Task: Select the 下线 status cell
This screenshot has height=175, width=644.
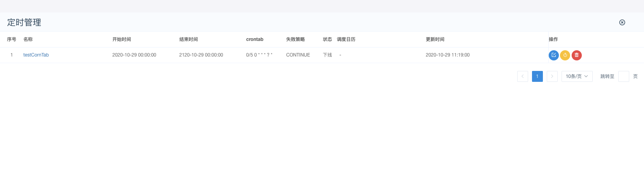Action: pos(327,55)
